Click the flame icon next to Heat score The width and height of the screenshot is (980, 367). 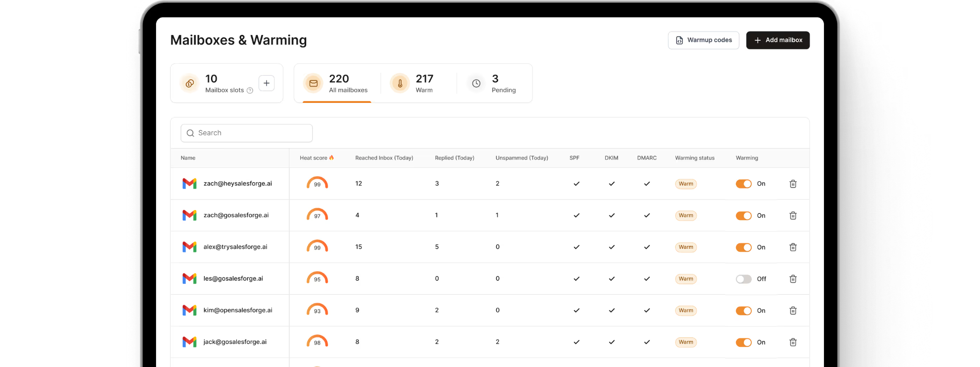[x=331, y=157]
